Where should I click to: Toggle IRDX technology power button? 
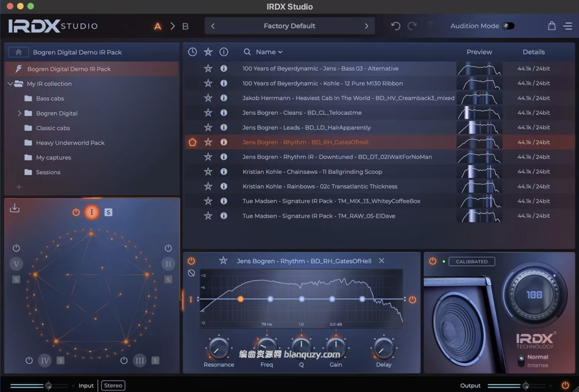point(433,261)
